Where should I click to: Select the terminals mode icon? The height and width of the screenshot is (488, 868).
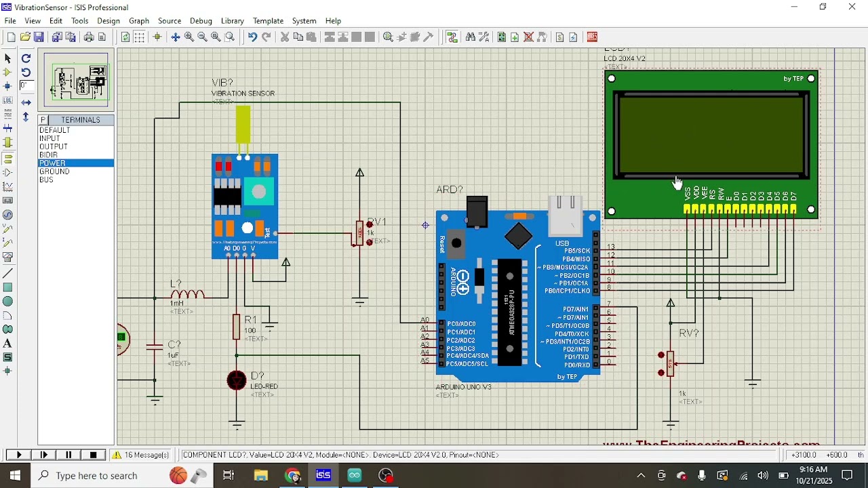point(8,159)
